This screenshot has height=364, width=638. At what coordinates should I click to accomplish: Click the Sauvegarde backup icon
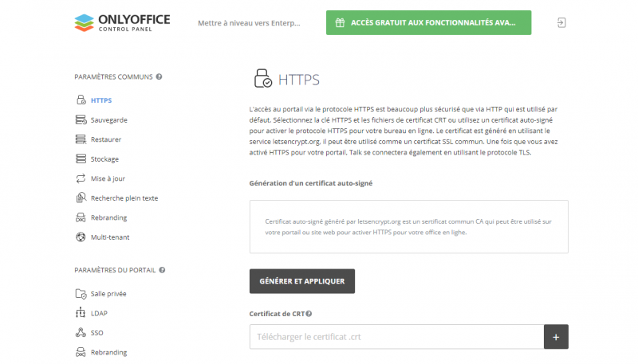coord(81,120)
